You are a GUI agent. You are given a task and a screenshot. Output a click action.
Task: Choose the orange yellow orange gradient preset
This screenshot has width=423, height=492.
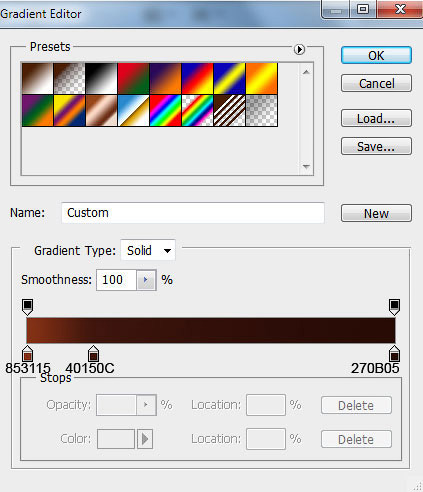coord(261,78)
